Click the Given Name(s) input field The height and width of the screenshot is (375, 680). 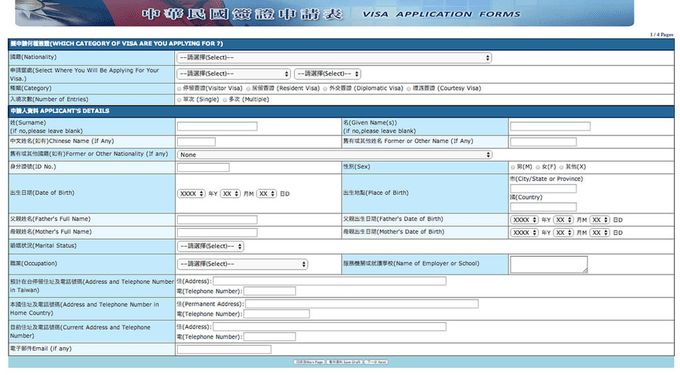coord(550,126)
